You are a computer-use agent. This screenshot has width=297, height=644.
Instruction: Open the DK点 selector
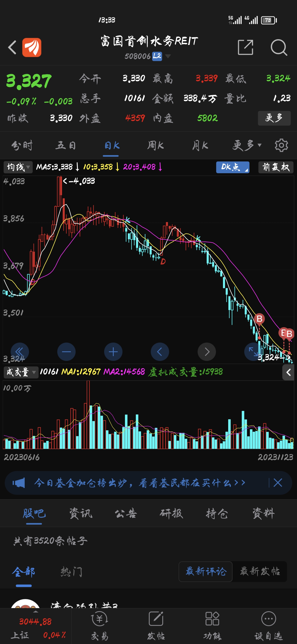[x=233, y=167]
